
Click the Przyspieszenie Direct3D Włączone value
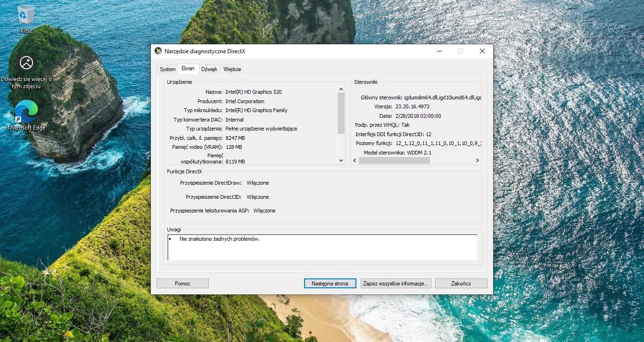click(258, 197)
